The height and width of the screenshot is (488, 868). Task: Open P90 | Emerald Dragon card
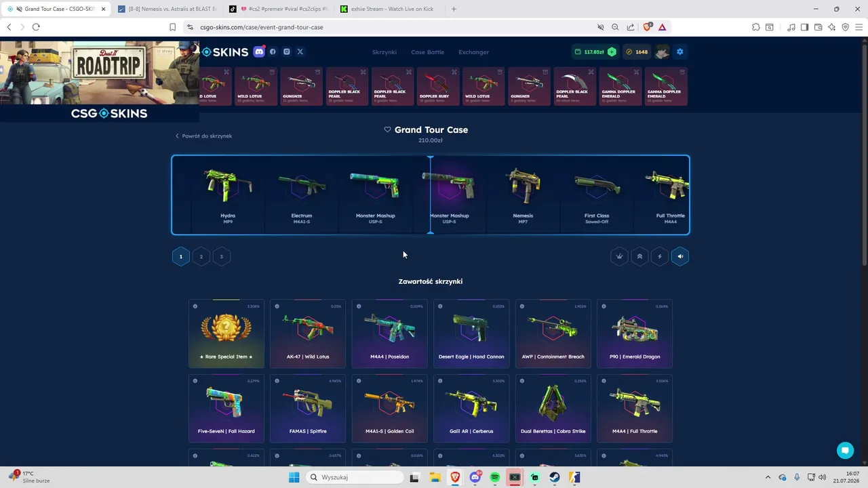(635, 333)
